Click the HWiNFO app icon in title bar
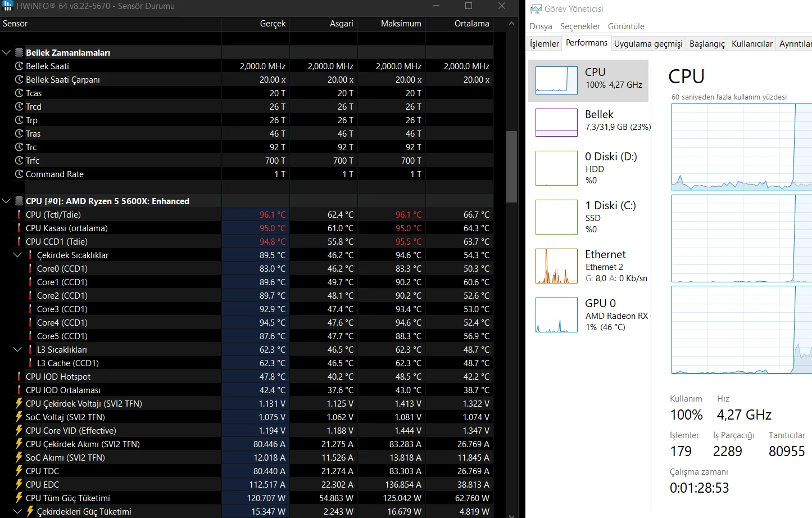This screenshot has height=518, width=812. (7, 6)
